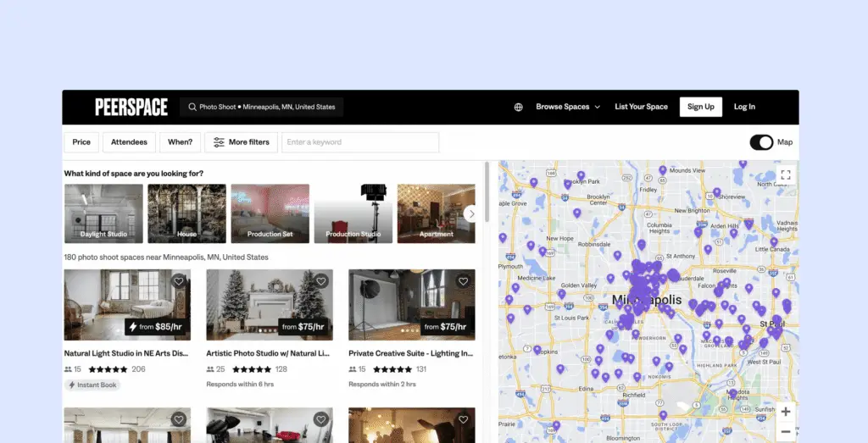868x443 pixels.
Task: Zoom out on the map
Action: 786,431
